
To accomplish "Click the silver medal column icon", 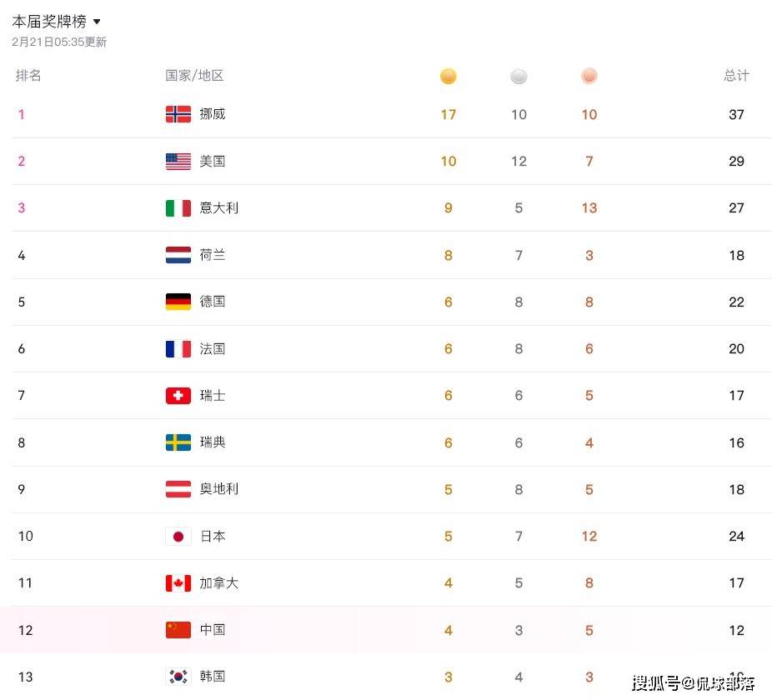I will (519, 77).
